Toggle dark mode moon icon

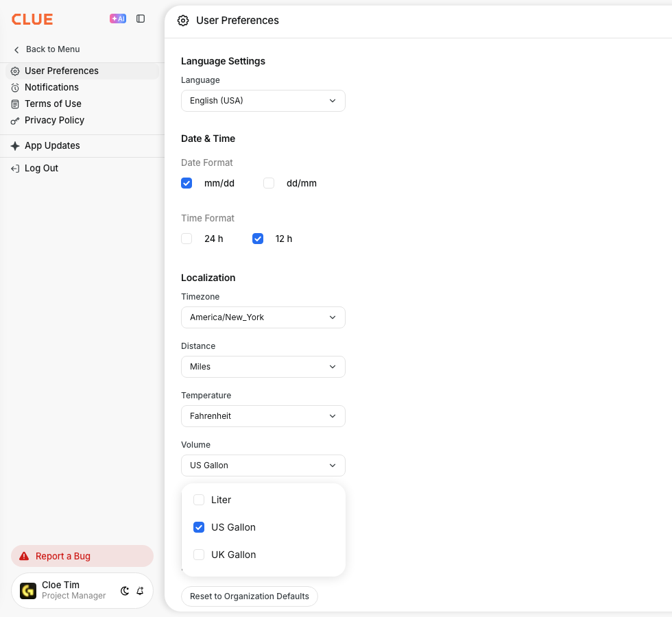coord(125,591)
